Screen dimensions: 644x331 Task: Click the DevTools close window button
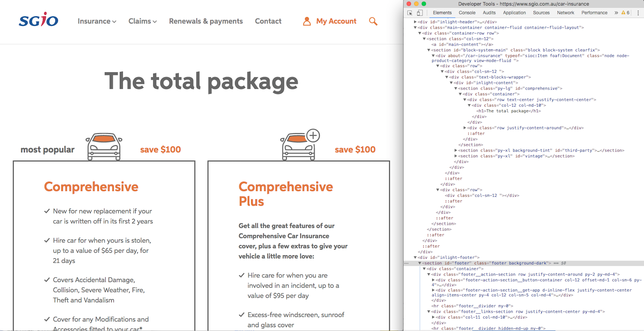[x=409, y=4]
